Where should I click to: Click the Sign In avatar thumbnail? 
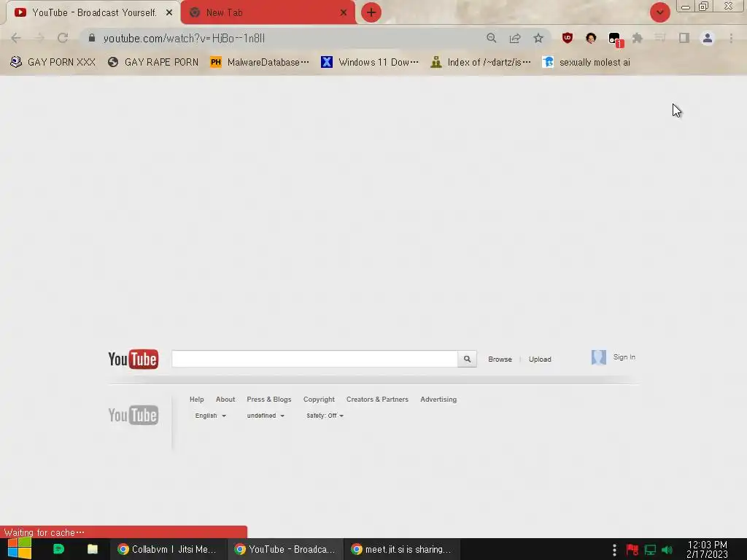(x=598, y=357)
